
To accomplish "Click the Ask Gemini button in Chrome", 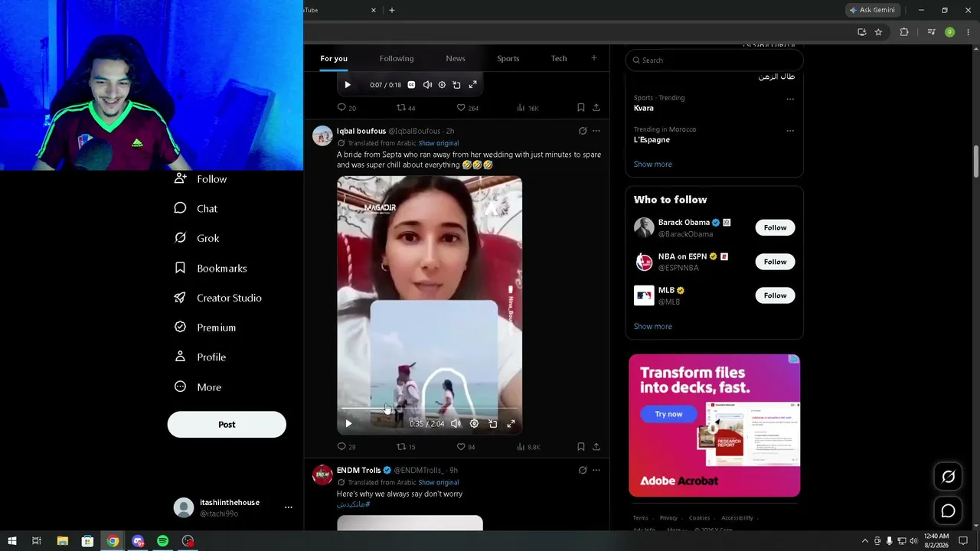I will (872, 10).
